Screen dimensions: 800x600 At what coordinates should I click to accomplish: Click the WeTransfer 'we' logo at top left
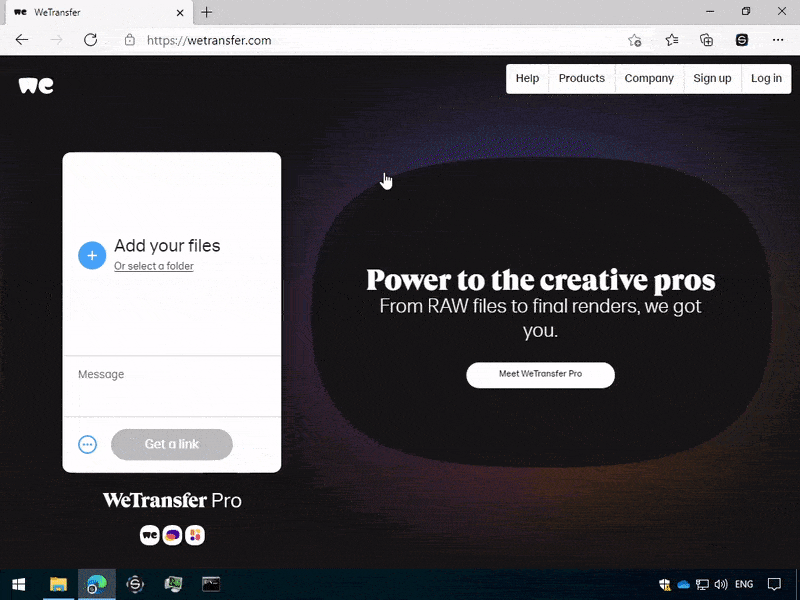36,85
